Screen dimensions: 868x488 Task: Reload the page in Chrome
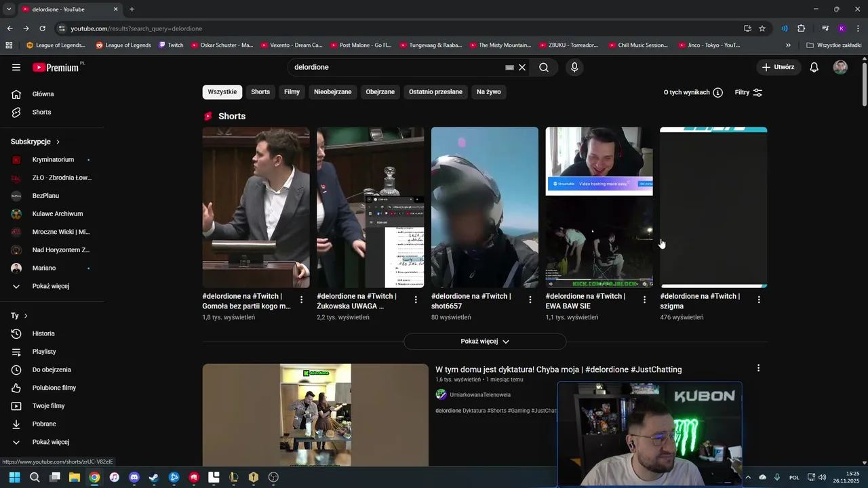coord(42,28)
